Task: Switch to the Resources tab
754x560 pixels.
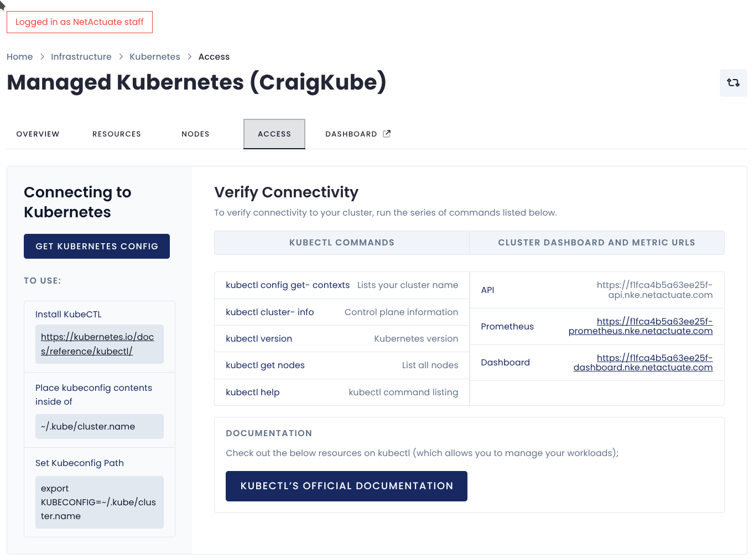Action: pyautogui.click(x=117, y=134)
